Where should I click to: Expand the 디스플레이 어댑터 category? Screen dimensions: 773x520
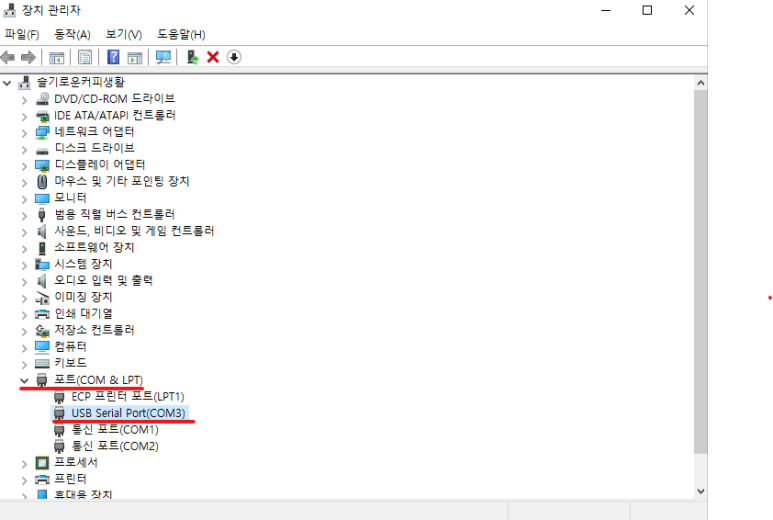24,166
